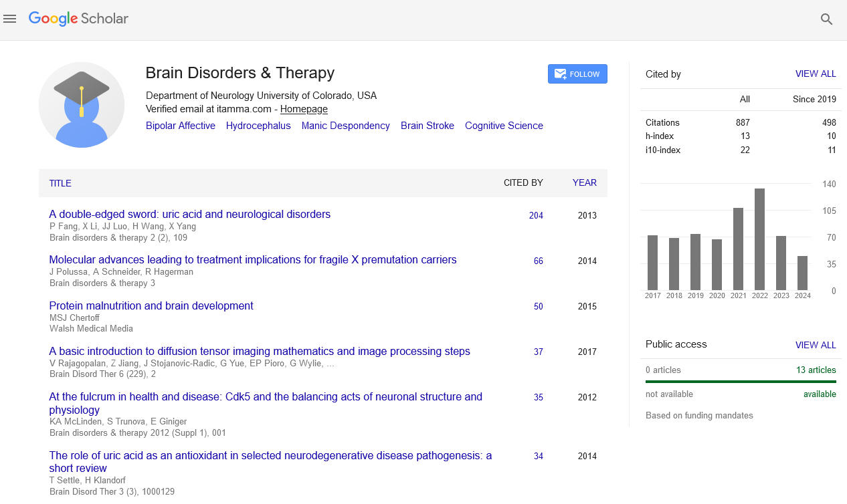The image size is (847, 504).
Task: Follow the Brain Disorders & Therapy profile
Action: (x=577, y=74)
